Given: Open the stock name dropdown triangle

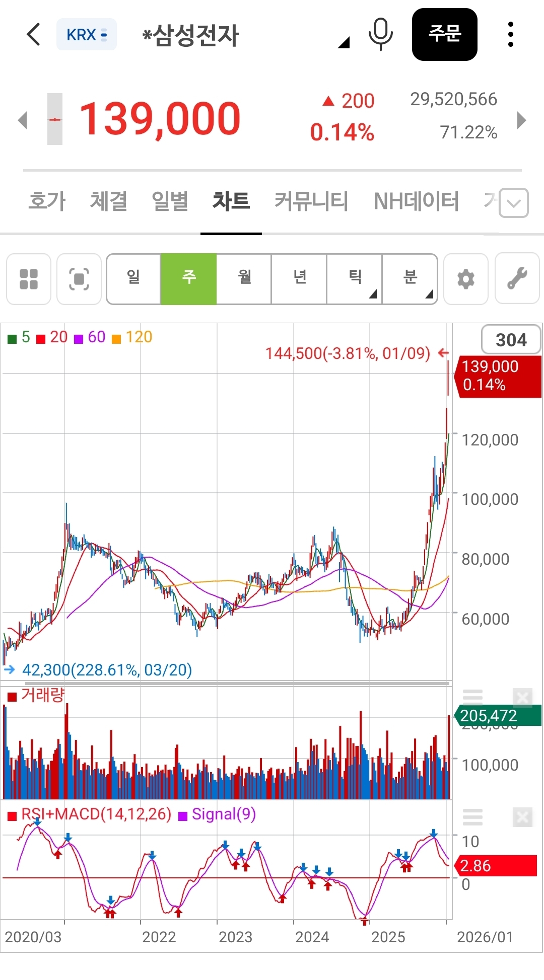Looking at the screenshot, I should [344, 43].
